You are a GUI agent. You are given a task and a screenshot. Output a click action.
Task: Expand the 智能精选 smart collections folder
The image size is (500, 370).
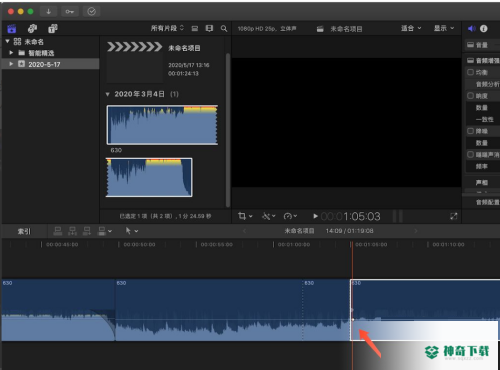coord(11,53)
